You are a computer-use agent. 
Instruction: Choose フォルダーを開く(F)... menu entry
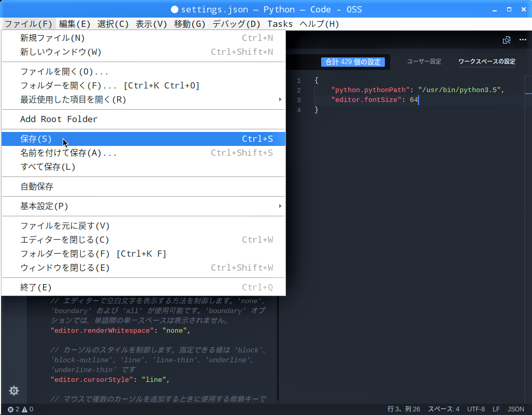click(143, 85)
